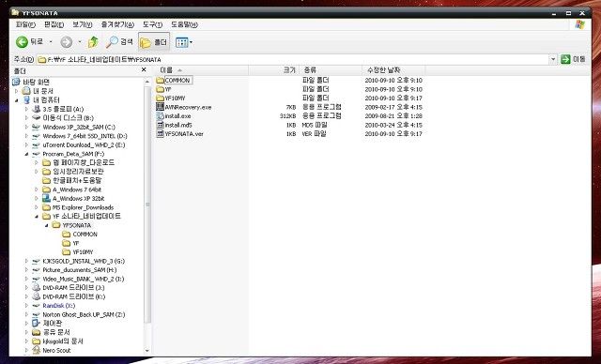The width and height of the screenshot is (601, 364).
Task: Expand A_Windows 7 64bit folder node
Action: pos(37,190)
